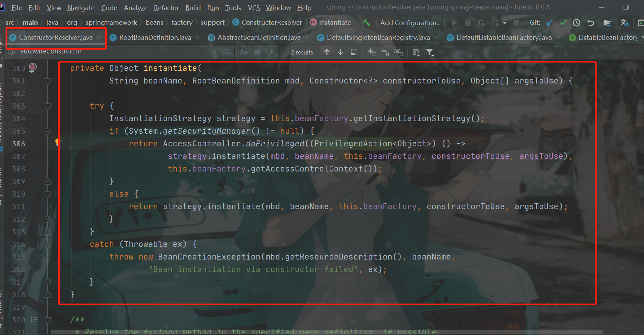Close the RootBeanDefinition.java tab

click(197, 37)
